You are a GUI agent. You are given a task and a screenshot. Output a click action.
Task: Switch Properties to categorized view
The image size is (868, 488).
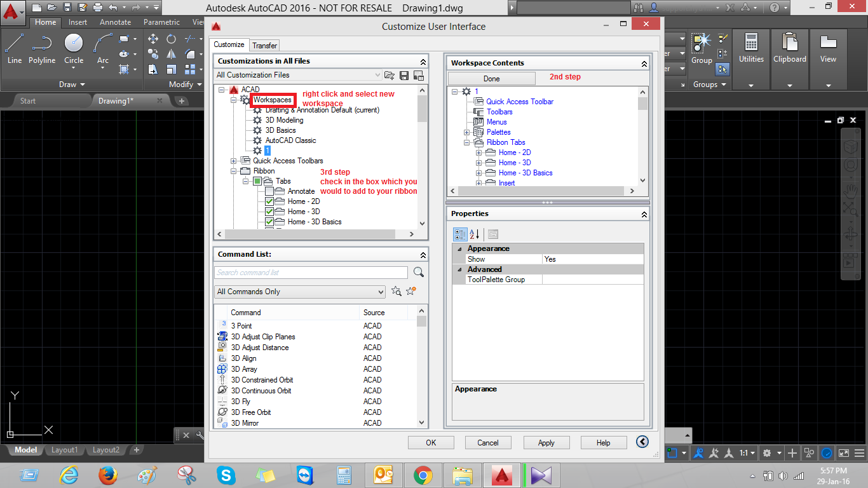[461, 234]
